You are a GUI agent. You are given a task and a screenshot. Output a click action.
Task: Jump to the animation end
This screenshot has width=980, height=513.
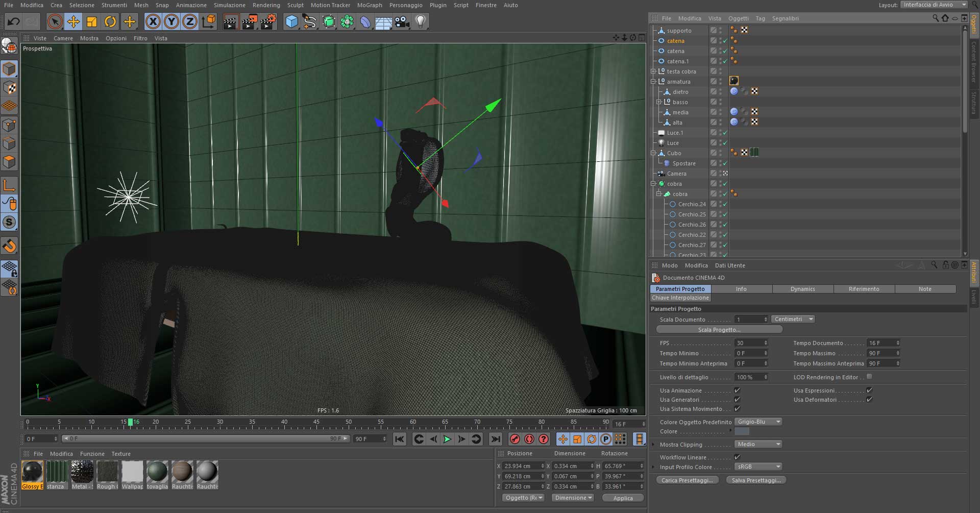point(495,439)
